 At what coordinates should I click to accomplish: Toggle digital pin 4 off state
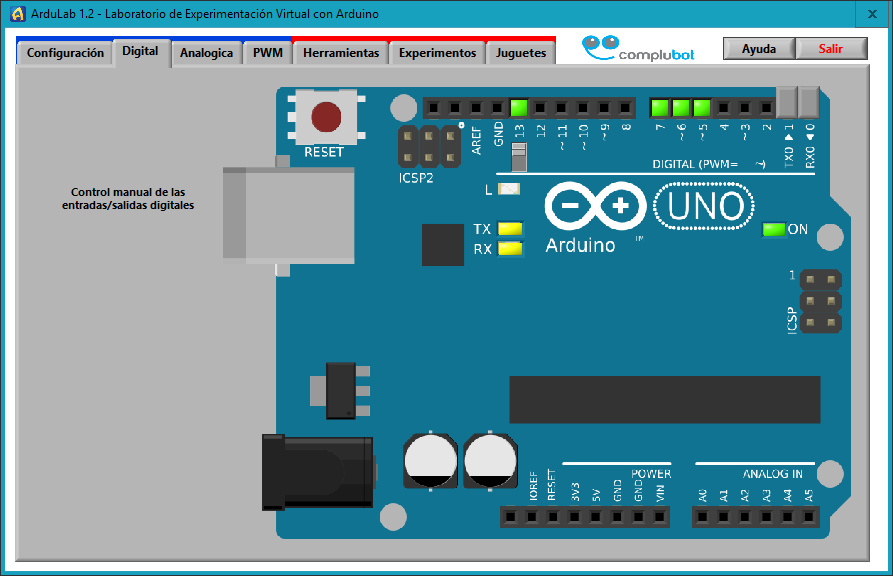coord(724,107)
